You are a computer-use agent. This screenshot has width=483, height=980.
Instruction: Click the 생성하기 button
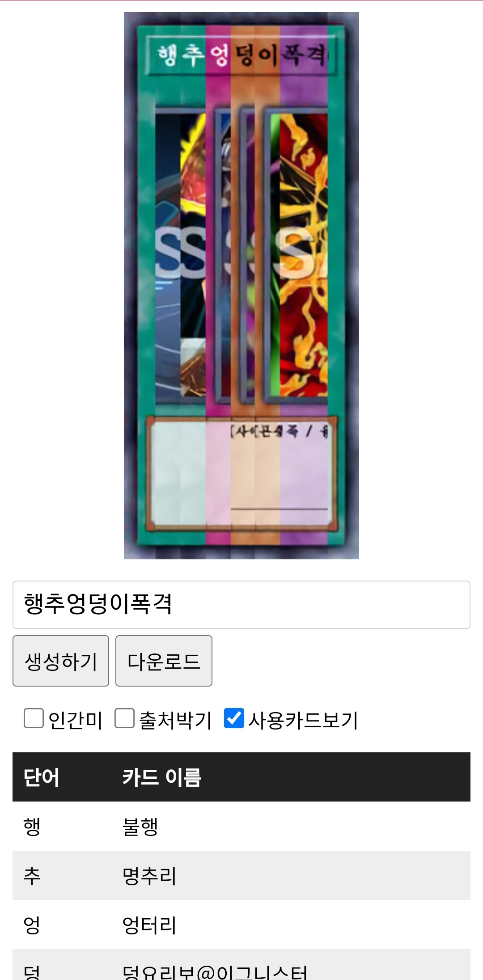pos(61,661)
